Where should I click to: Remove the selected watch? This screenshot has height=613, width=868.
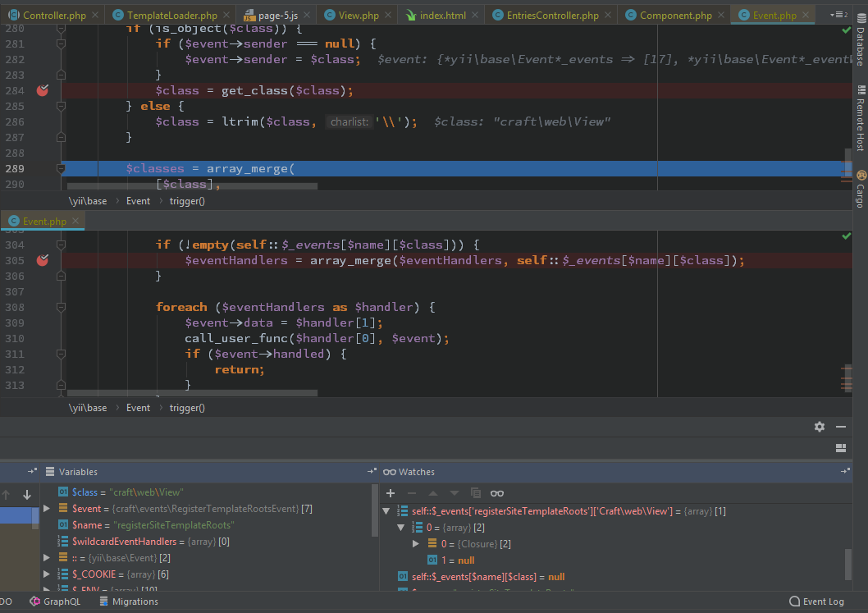411,493
